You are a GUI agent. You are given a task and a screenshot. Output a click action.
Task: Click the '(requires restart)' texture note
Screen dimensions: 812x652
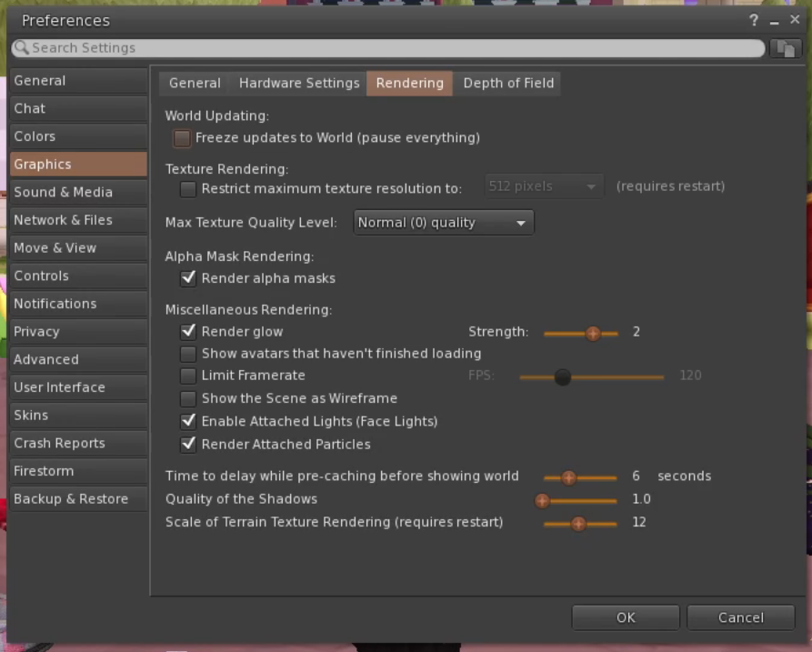pos(670,186)
